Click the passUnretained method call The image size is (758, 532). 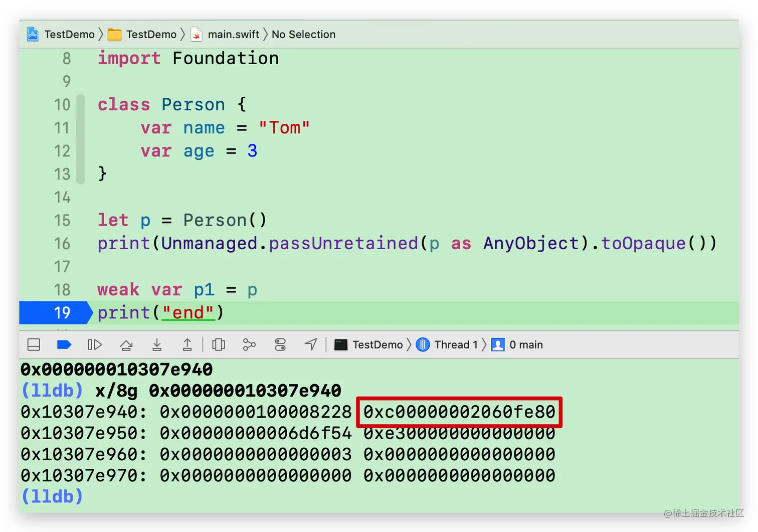[343, 244]
